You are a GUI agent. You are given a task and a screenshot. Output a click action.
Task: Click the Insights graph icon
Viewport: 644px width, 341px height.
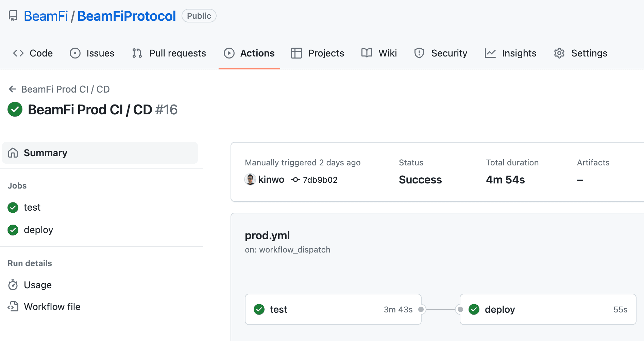[490, 53]
